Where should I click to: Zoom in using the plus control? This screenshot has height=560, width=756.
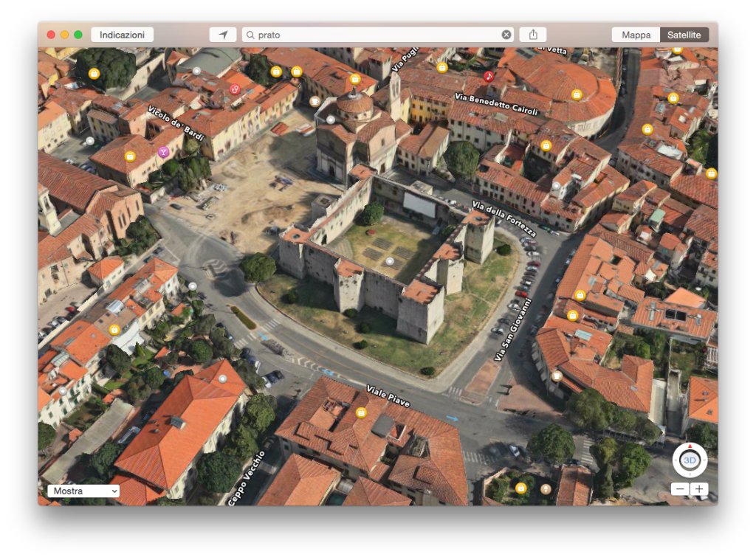tap(699, 488)
